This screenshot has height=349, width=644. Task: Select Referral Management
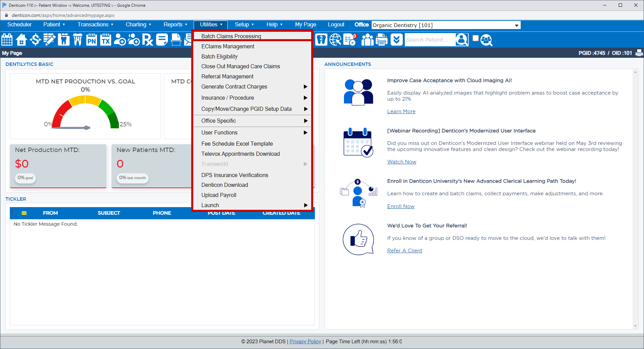252,77
